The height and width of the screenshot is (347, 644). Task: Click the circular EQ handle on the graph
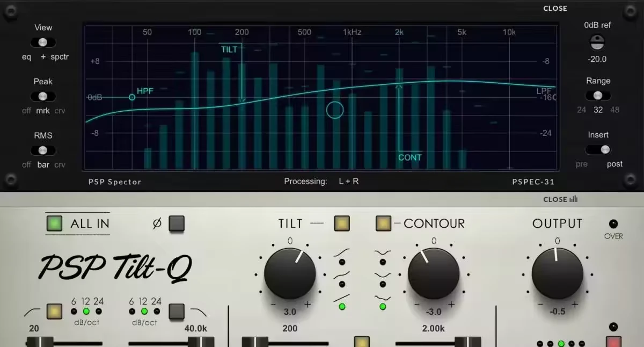(x=335, y=110)
